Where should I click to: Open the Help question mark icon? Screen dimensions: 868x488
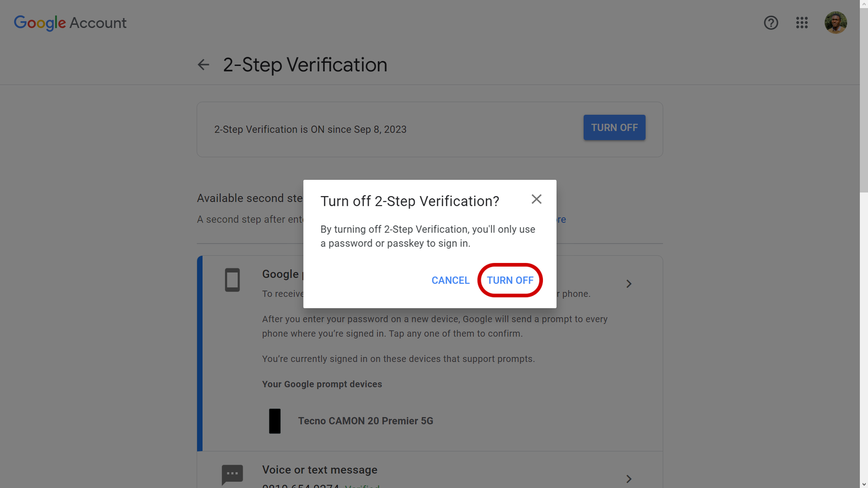pos(771,23)
